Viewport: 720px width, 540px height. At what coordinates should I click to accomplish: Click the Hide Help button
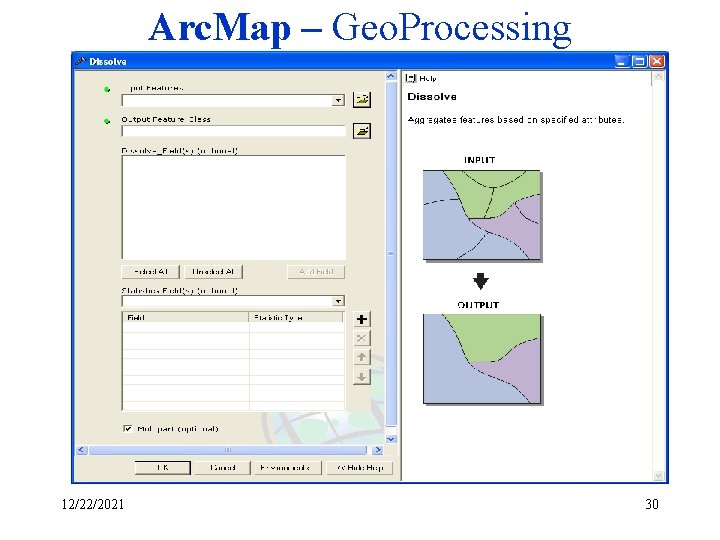coord(360,467)
